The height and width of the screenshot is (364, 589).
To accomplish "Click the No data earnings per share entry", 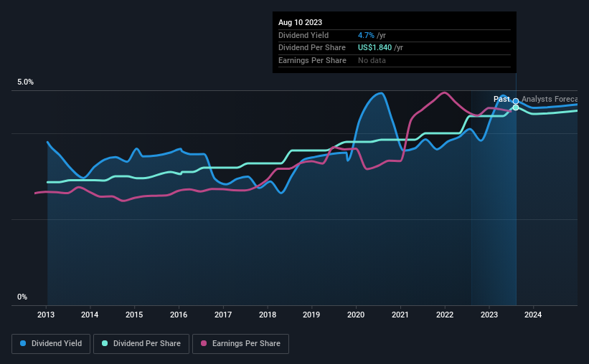I will [372, 60].
